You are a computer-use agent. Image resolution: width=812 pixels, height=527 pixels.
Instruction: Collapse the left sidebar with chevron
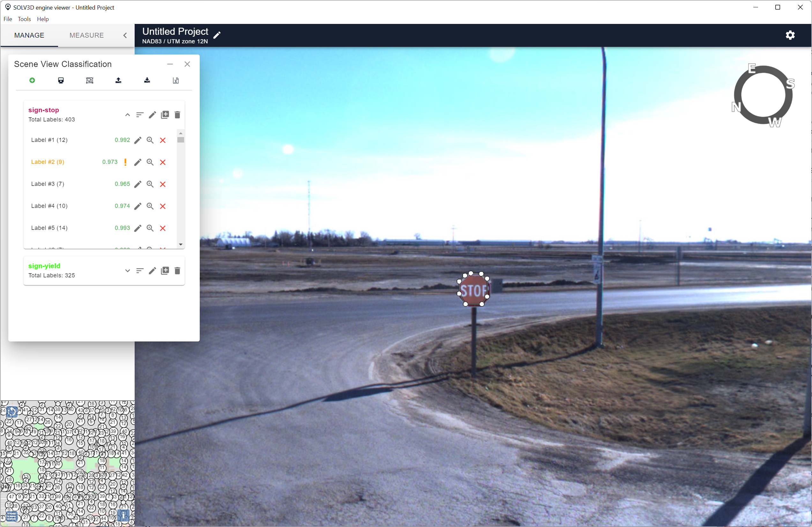pyautogui.click(x=125, y=35)
